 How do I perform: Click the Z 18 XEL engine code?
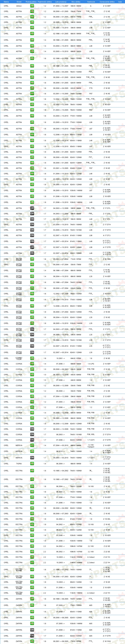click(x=107, y=519)
